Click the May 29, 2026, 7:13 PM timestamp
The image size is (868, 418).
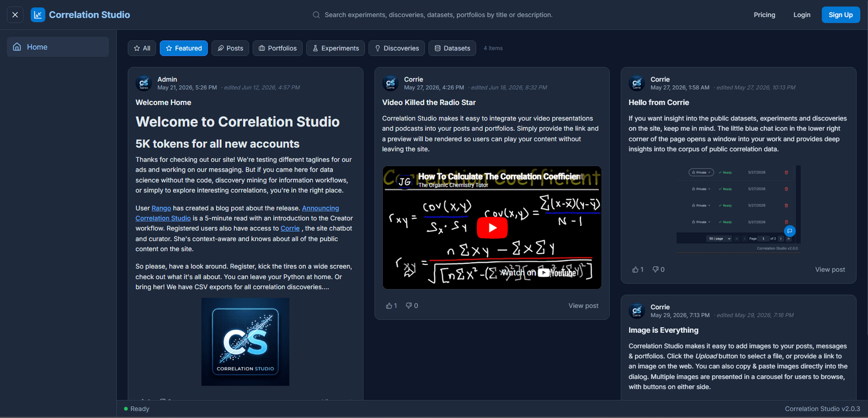pos(680,315)
